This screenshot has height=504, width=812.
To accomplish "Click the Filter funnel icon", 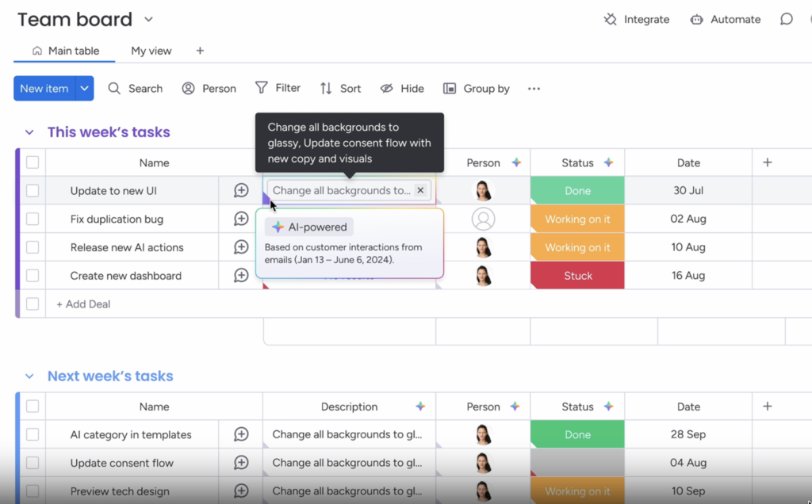I will [262, 88].
